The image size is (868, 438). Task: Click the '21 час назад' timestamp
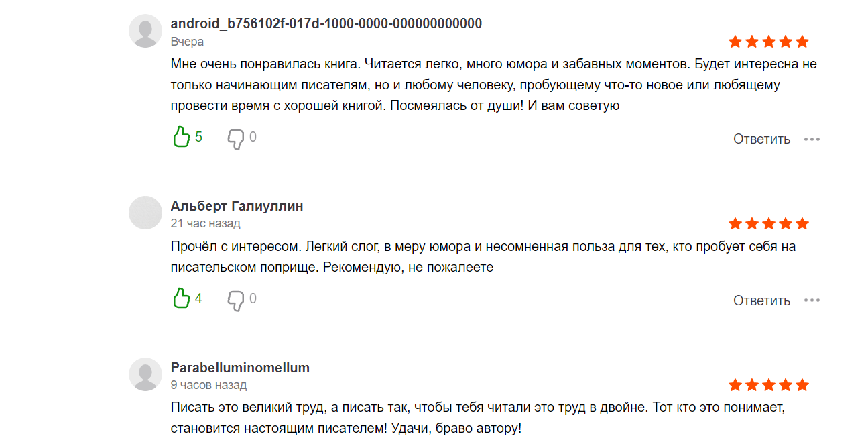pyautogui.click(x=205, y=223)
